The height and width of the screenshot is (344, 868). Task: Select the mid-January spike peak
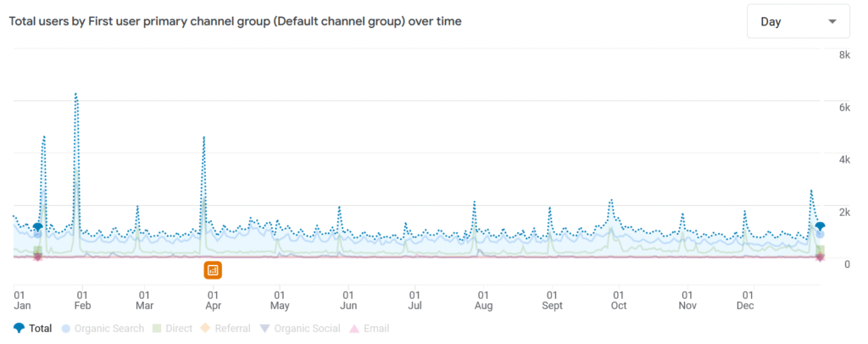(x=43, y=136)
